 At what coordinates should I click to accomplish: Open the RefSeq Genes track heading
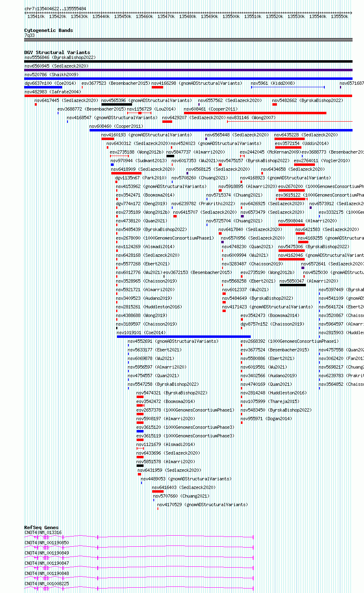[41, 527]
